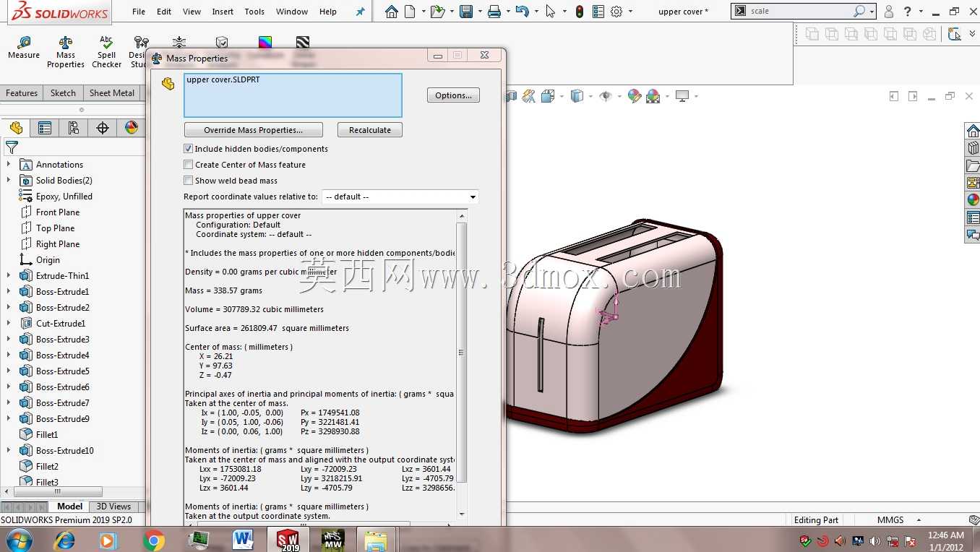Open Microsoft Word from taskbar
This screenshot has width=980, height=552.
click(x=243, y=540)
